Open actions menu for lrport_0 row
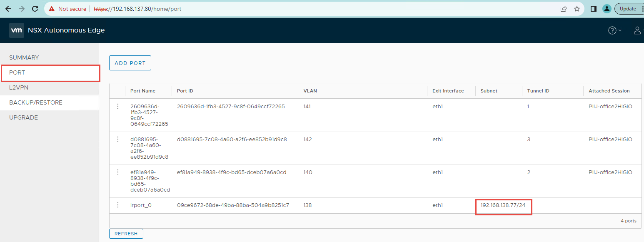This screenshot has height=242, width=644. (118, 205)
